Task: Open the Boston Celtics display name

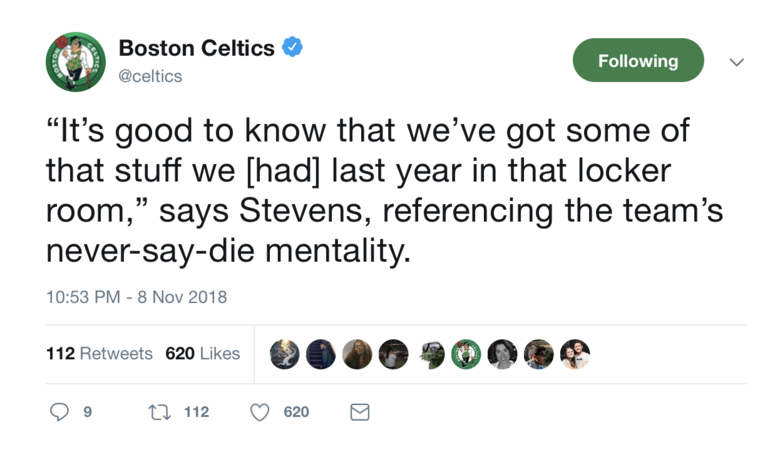Action: click(x=197, y=48)
